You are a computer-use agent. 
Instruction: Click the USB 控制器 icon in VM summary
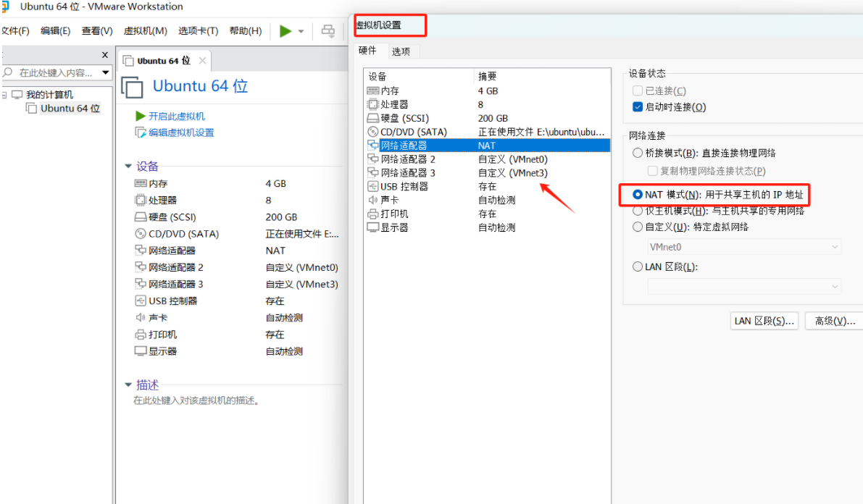(x=141, y=301)
